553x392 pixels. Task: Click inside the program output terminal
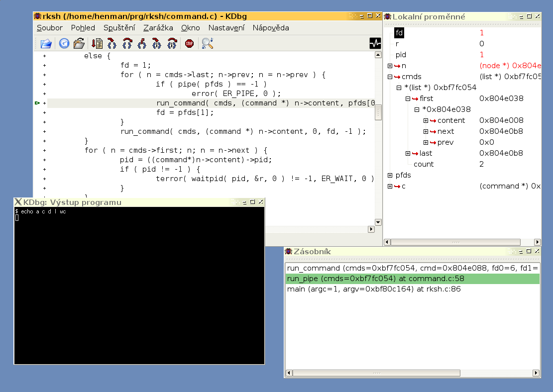[x=139, y=286]
